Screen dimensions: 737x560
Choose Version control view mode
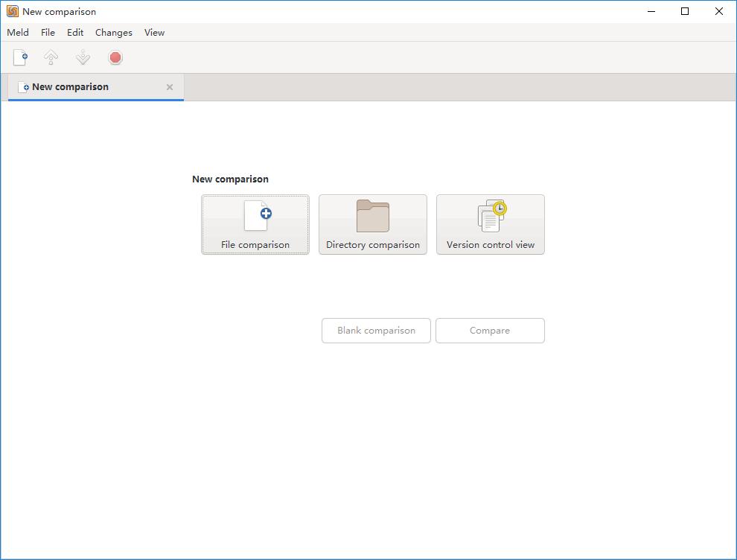click(x=491, y=224)
